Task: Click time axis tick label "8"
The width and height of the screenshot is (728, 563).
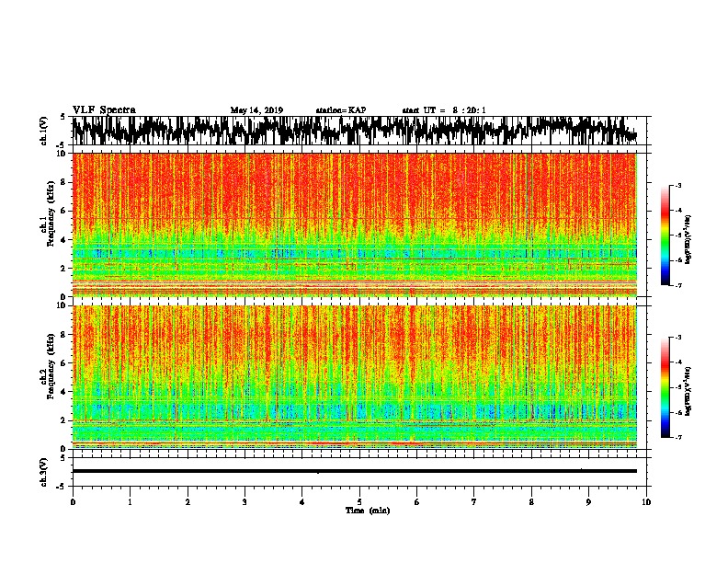Action: [x=531, y=502]
